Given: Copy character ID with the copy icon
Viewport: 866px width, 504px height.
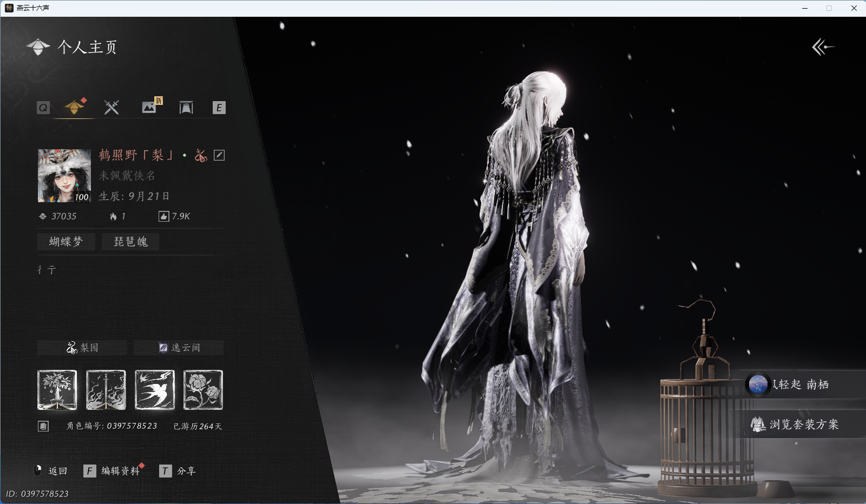Looking at the screenshot, I should pyautogui.click(x=43, y=426).
